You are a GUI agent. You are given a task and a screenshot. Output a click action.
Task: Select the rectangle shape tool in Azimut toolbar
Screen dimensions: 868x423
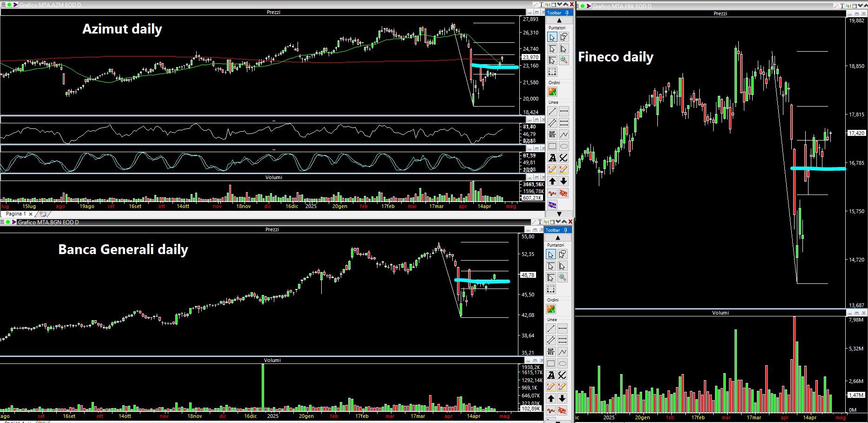(552, 146)
